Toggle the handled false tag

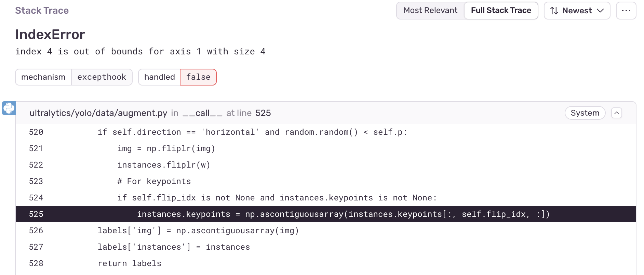pyautogui.click(x=198, y=77)
